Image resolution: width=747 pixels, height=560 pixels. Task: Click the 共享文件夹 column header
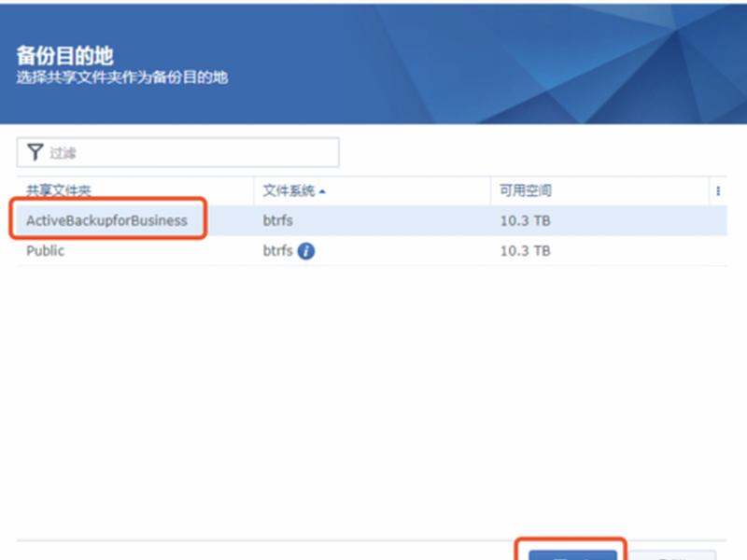(x=135, y=191)
